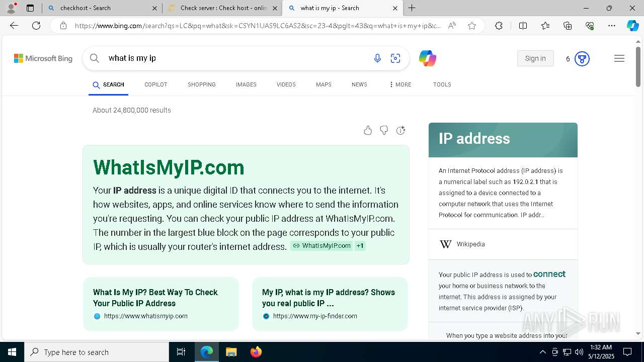Open the TOOLS options
Screen dimensions: 644x362
[442, 84]
